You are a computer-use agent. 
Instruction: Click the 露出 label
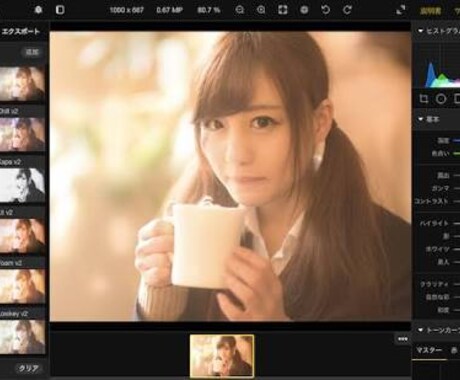(443, 175)
